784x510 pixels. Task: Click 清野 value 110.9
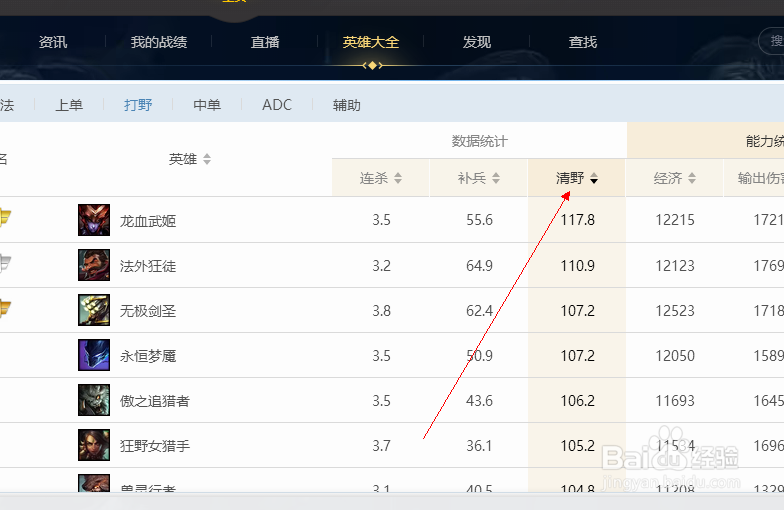pyautogui.click(x=578, y=266)
